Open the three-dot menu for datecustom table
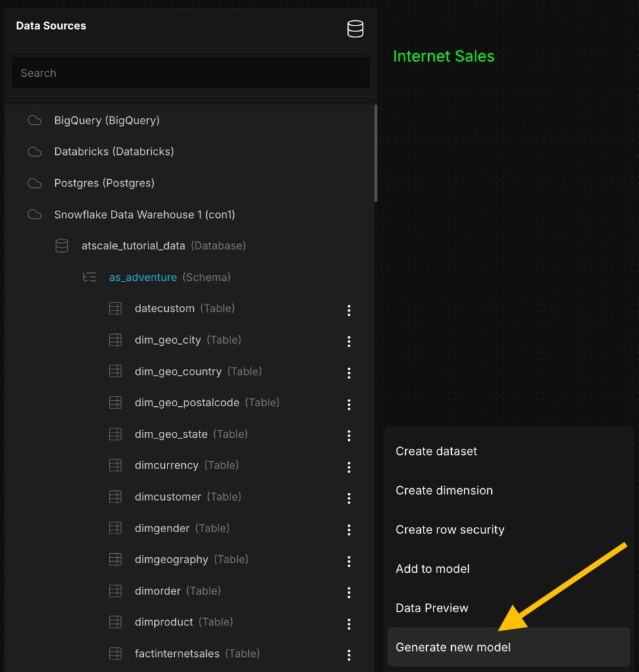This screenshot has height=672, width=639. (349, 310)
